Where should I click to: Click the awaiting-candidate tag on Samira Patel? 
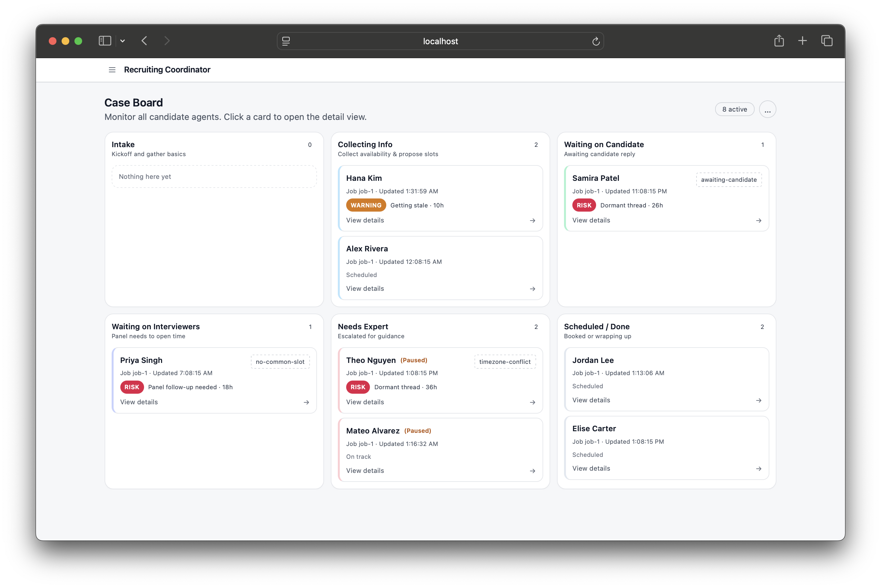(728, 180)
